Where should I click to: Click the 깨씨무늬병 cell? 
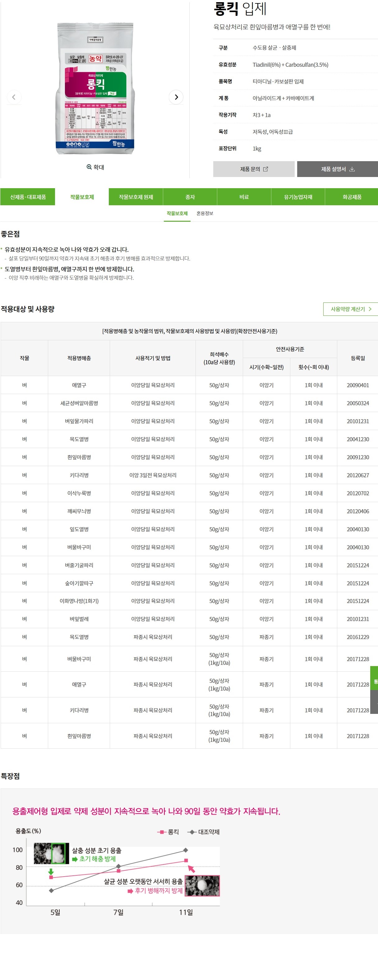point(79,511)
